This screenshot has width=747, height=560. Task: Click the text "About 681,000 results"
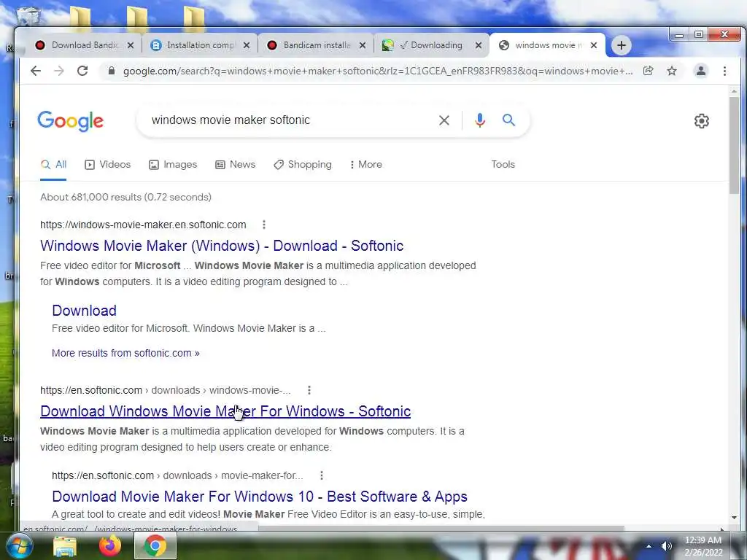coord(90,197)
